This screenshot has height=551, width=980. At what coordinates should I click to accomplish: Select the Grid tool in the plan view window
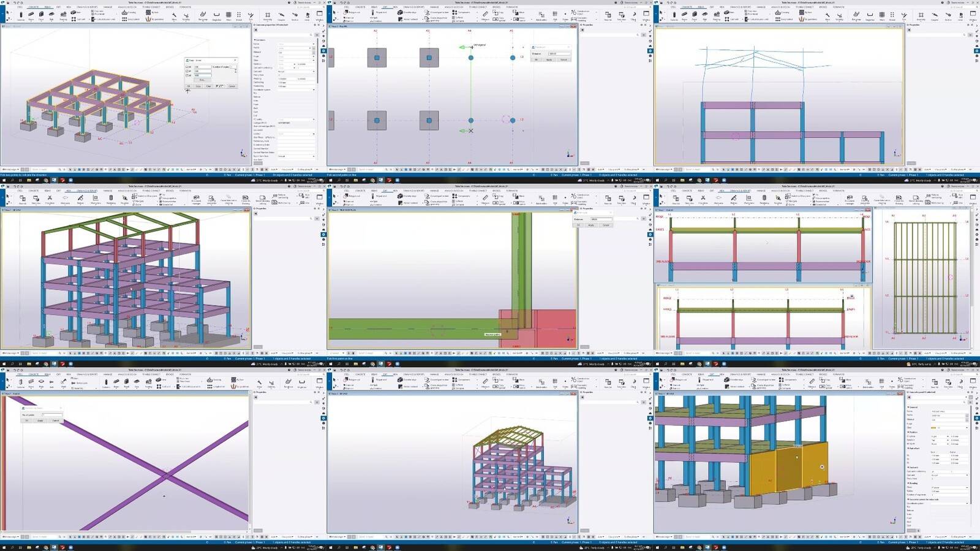(555, 15)
